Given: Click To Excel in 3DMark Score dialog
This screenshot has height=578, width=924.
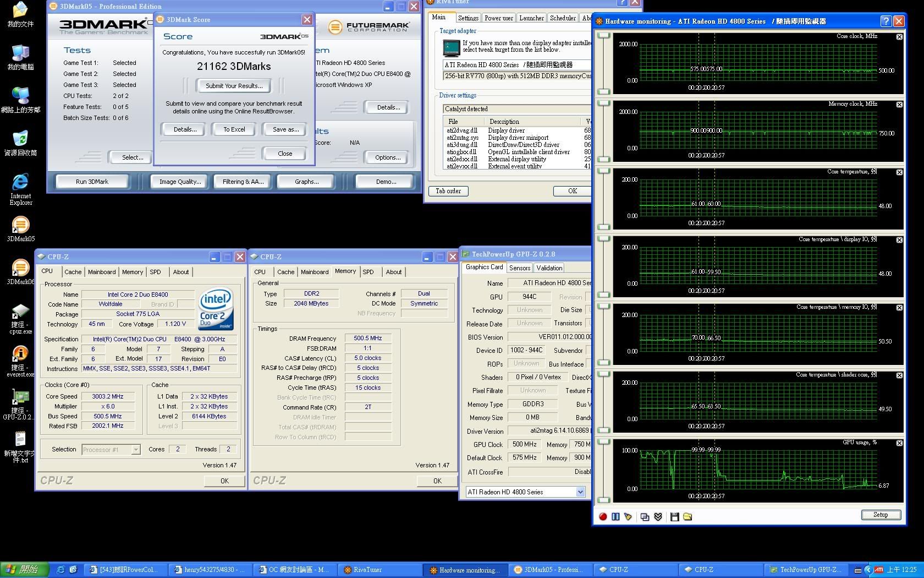Looking at the screenshot, I should pyautogui.click(x=234, y=129).
